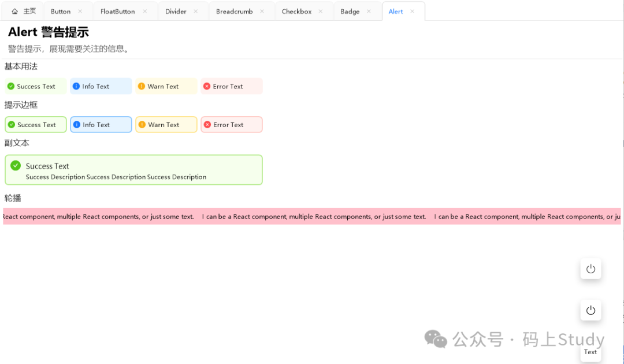This screenshot has height=364, width=624.
Task: Click green check icon in basic Success alert
Action: point(10,86)
